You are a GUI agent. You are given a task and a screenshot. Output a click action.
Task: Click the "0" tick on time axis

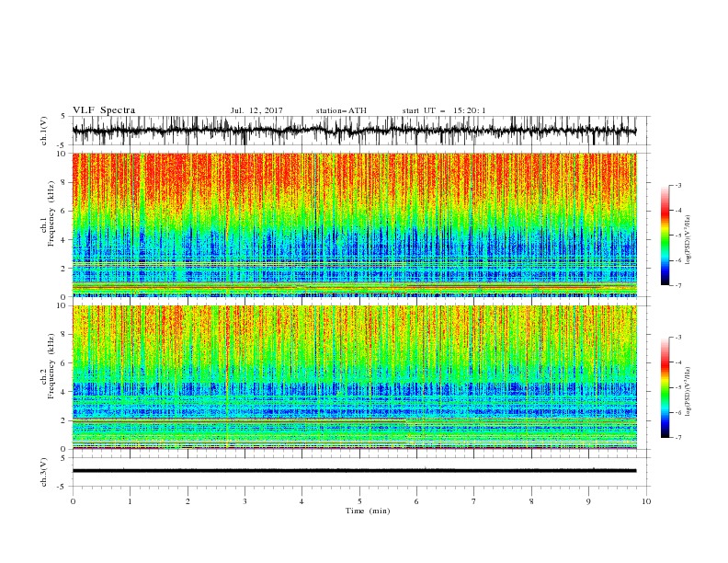click(73, 501)
